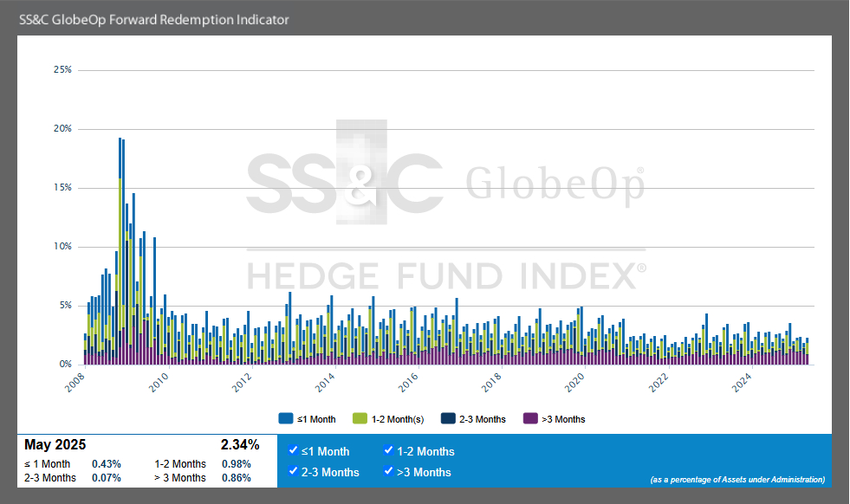
Task: Click the 2.34% total value
Action: click(240, 445)
